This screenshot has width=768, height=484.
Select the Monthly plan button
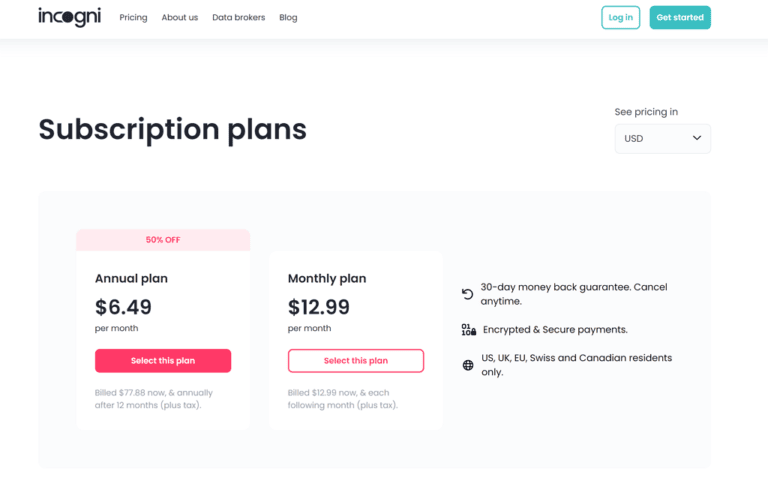coord(356,361)
